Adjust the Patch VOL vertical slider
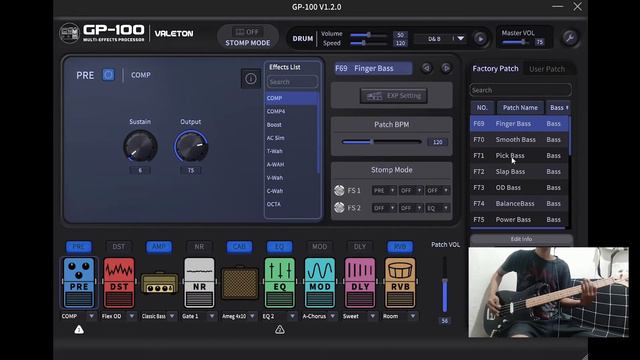Image resolution: width=640 pixels, height=360 pixels. pos(444,286)
